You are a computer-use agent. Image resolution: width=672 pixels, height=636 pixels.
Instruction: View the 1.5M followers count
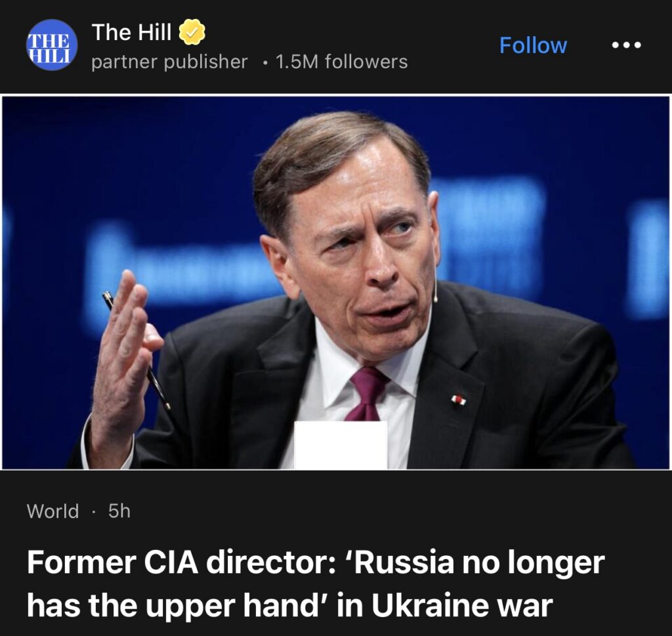(341, 62)
